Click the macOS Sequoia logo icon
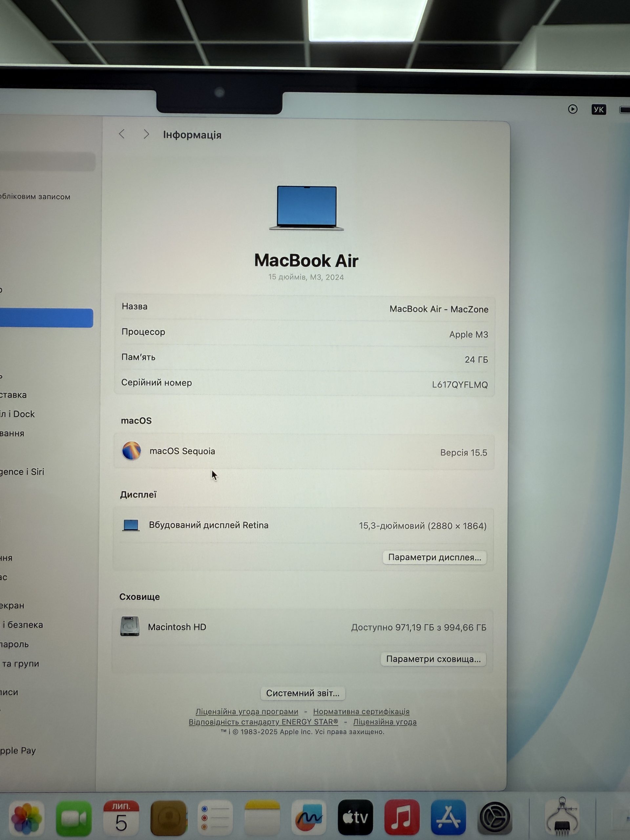This screenshot has width=630, height=840. click(131, 451)
